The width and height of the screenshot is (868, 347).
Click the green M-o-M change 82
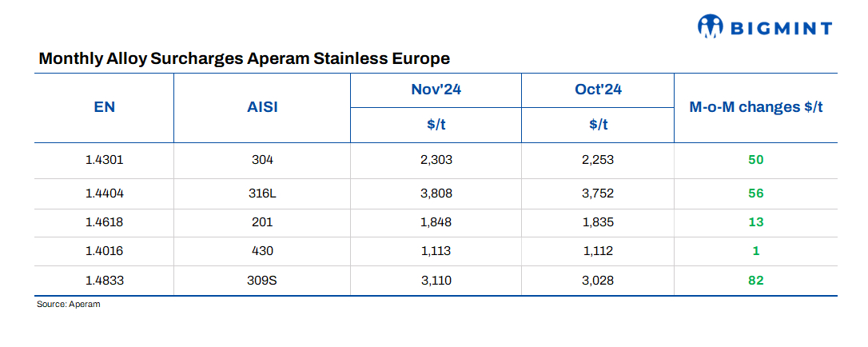point(755,280)
